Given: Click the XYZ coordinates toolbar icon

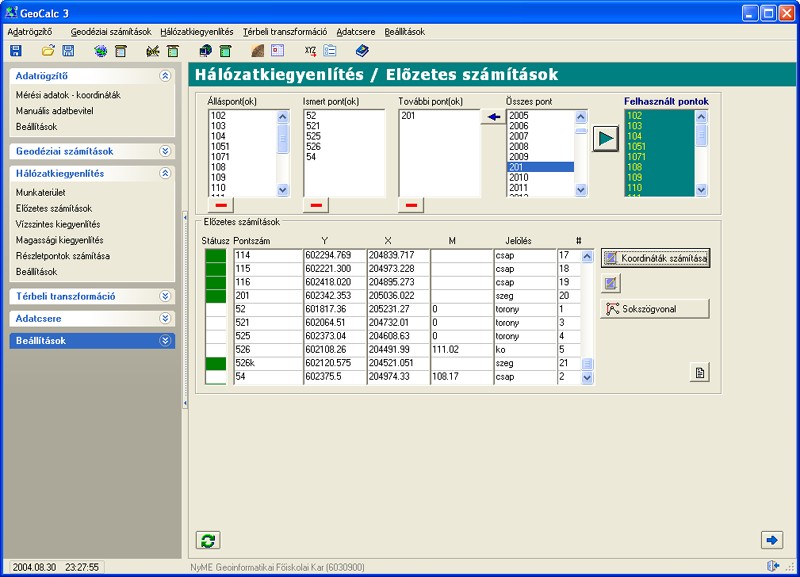Looking at the screenshot, I should pos(310,51).
